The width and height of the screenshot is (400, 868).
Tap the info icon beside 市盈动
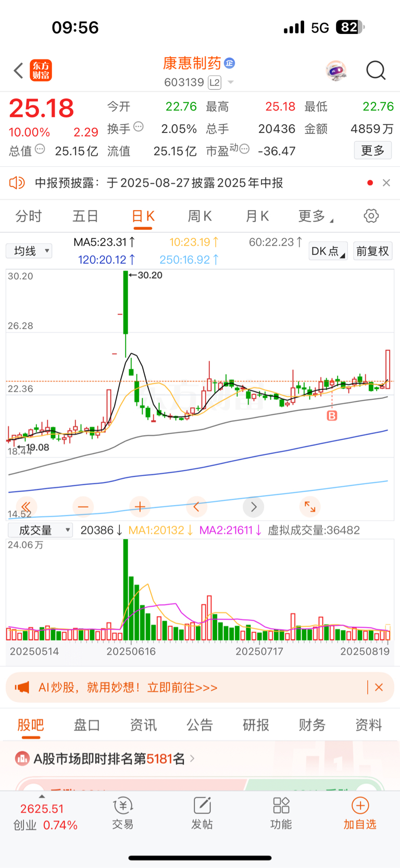point(244,149)
